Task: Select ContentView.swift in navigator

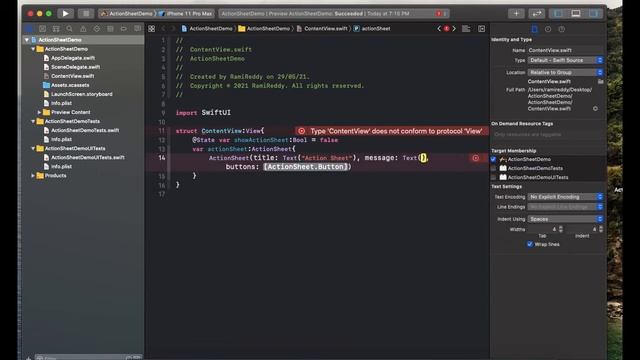Action: point(72,76)
